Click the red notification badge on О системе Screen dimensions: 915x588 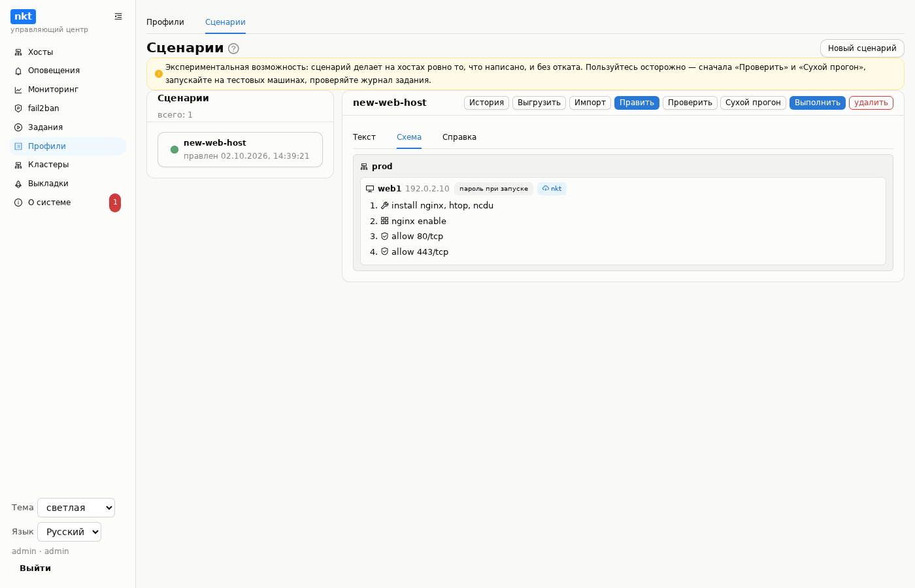(115, 203)
